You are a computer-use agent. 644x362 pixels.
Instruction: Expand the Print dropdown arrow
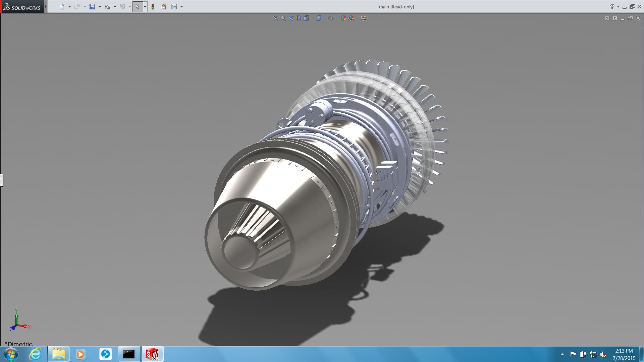115,7
